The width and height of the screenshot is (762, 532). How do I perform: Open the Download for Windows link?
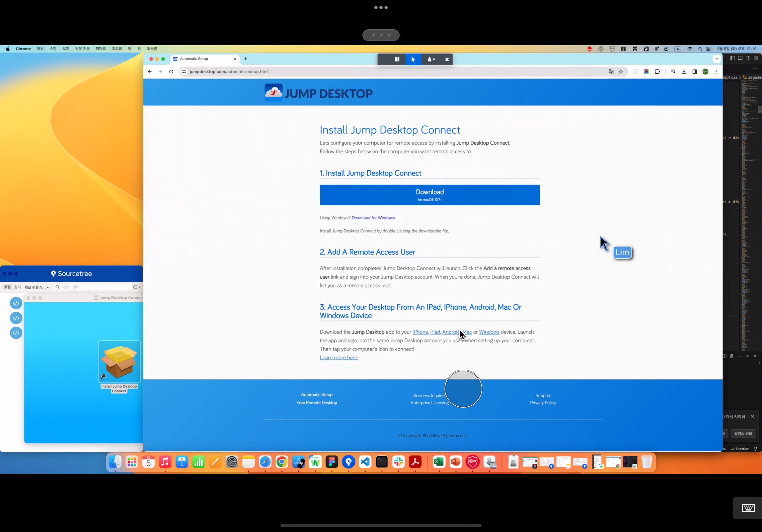[373, 218]
